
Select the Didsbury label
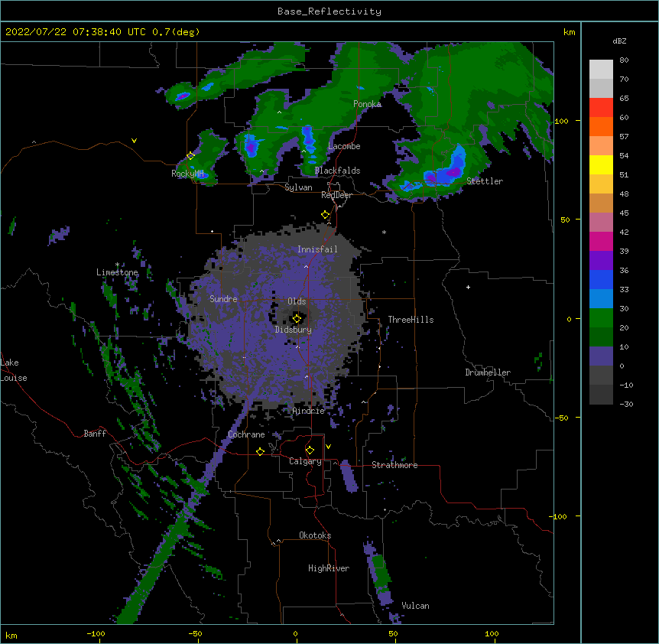(294, 330)
